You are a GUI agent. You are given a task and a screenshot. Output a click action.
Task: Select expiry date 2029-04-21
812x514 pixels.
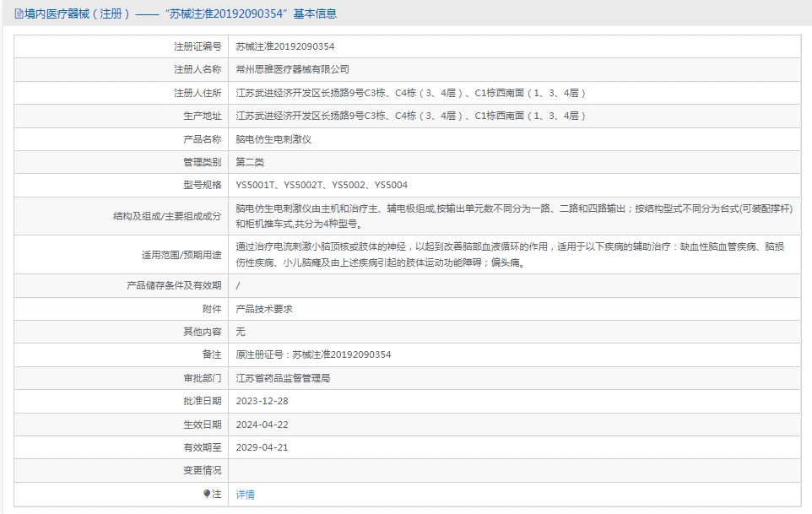coord(262,447)
